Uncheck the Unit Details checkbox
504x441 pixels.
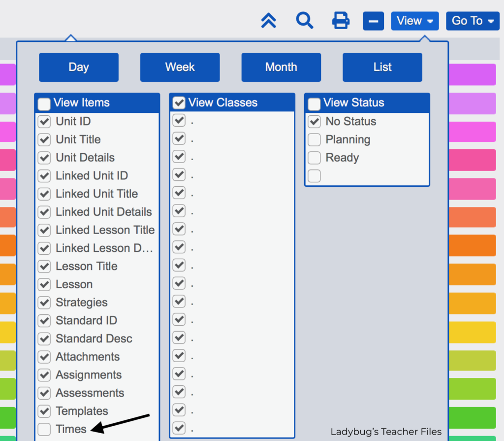(44, 158)
